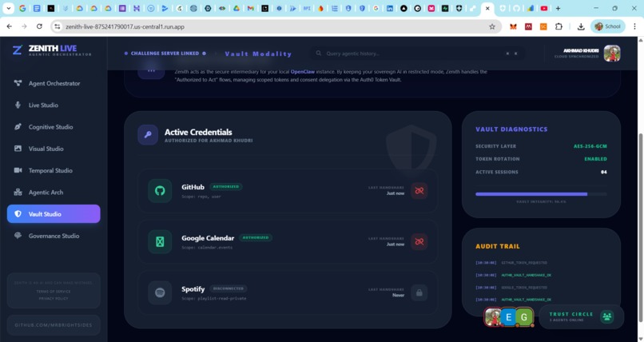Click the Spotify service icon
This screenshot has width=644, height=342.
point(160,292)
